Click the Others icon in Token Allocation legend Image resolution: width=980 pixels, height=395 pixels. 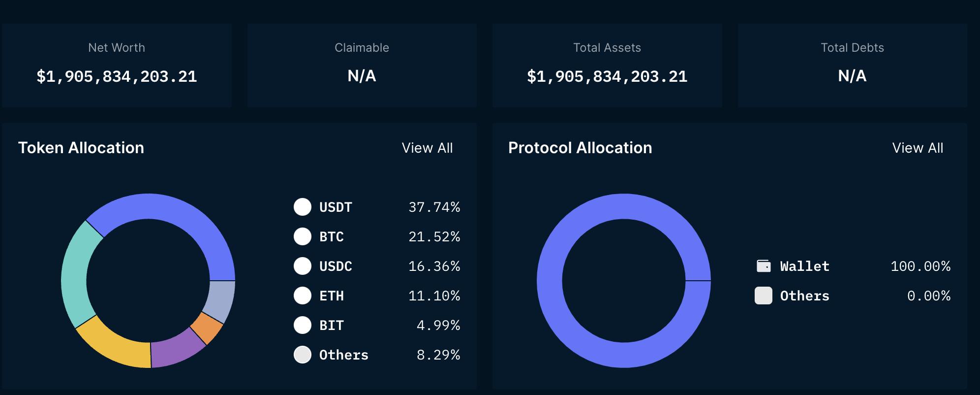point(303,355)
